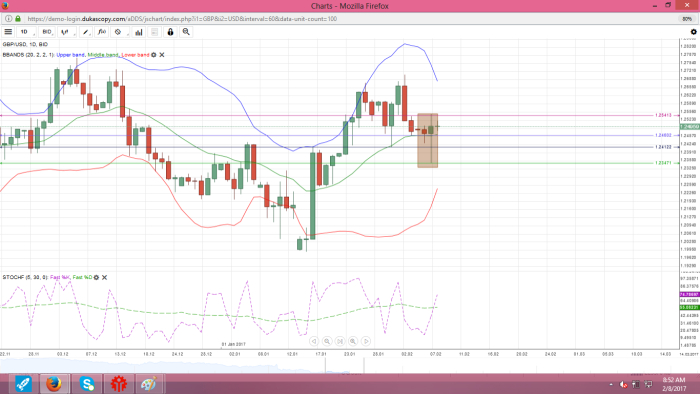Image resolution: width=700 pixels, height=394 pixels.
Task: Open STOCHF indicator settings gear
Action: click(x=96, y=278)
